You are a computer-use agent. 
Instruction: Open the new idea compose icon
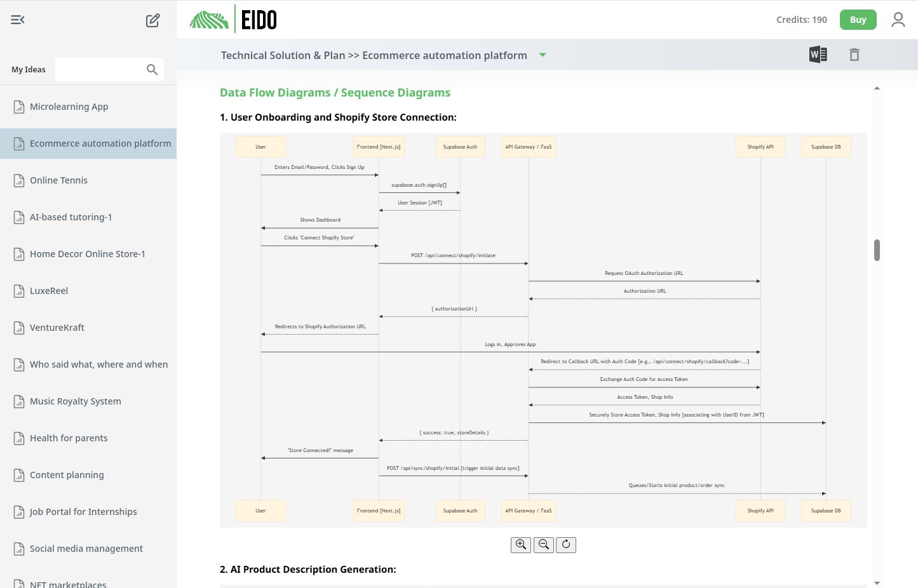[x=152, y=20]
